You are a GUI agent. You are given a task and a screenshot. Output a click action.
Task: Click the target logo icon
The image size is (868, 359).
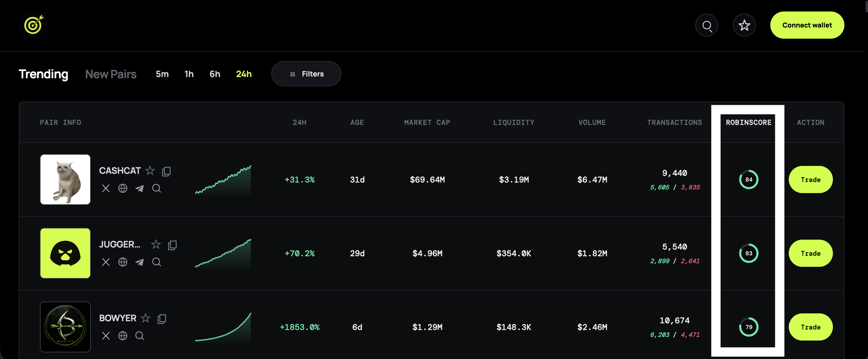tap(33, 25)
